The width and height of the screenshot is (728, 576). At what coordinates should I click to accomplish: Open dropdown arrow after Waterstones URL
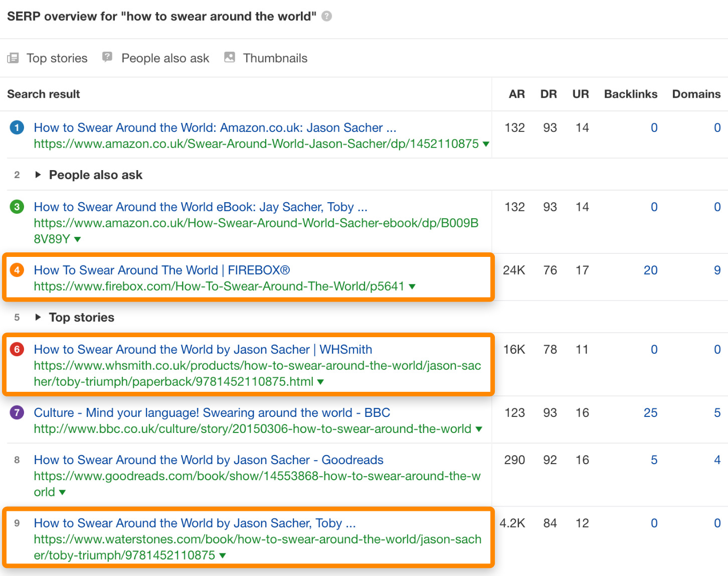click(223, 555)
